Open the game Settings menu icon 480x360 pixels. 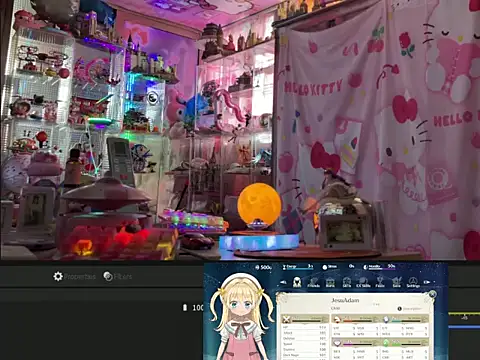pos(413,282)
